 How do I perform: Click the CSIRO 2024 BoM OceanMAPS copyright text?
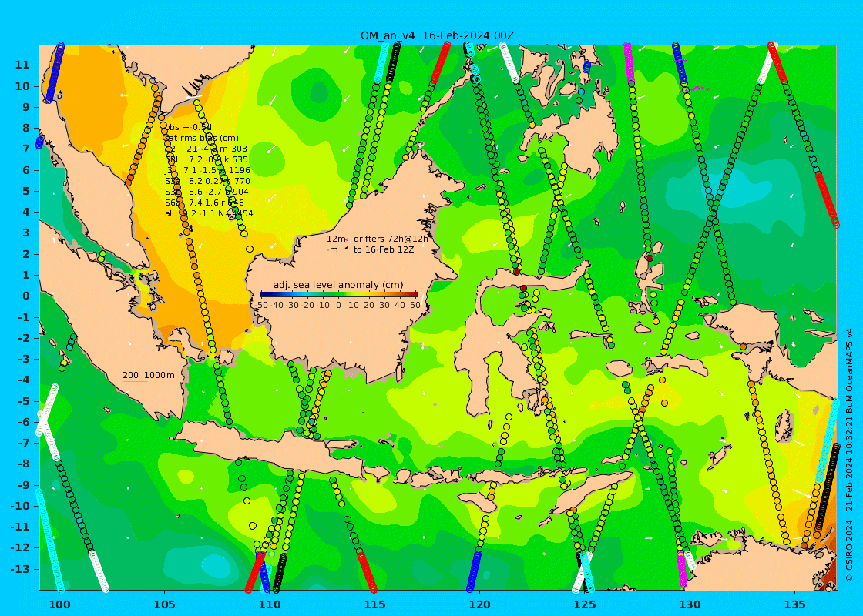coord(849,454)
